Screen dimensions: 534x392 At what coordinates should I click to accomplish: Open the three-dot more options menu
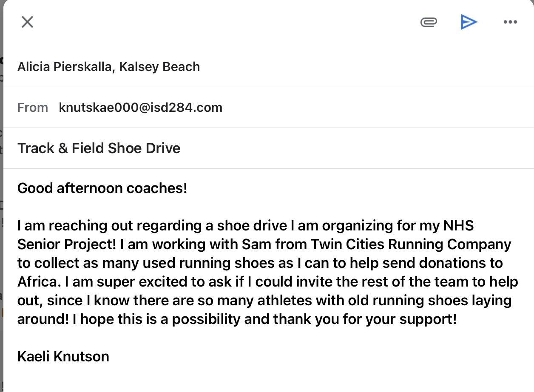[510, 22]
